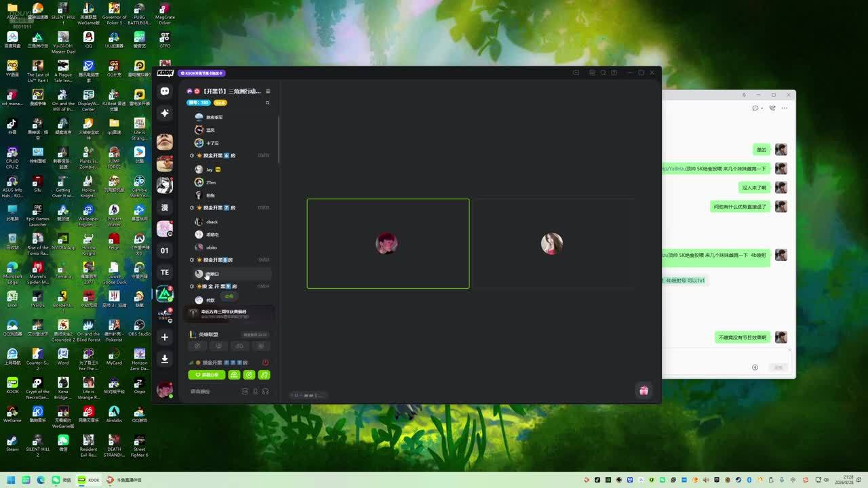Open the server menu hamburger icon
This screenshot has height=488, width=868.
(268, 91)
